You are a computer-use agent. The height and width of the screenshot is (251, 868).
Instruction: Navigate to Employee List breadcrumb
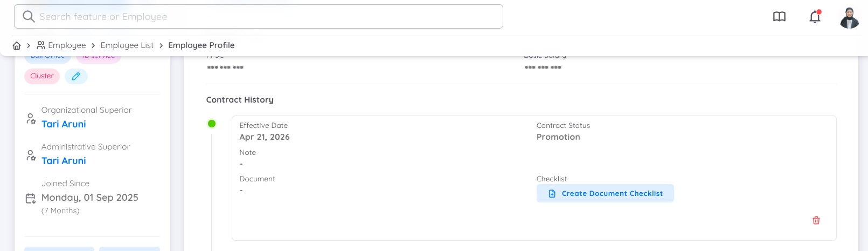(x=127, y=45)
